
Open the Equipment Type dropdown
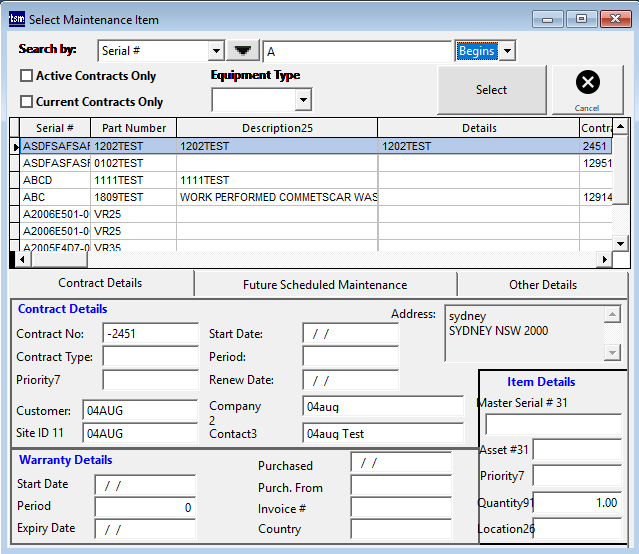[302, 100]
